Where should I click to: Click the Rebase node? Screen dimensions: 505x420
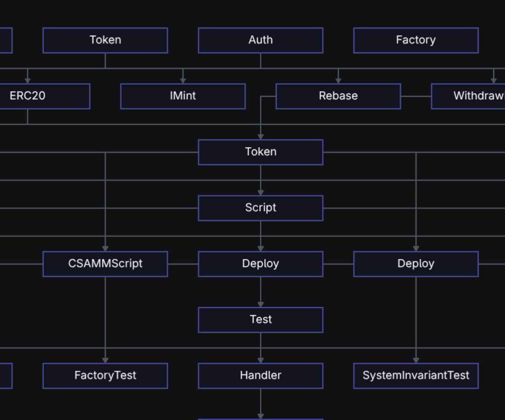pyautogui.click(x=338, y=96)
